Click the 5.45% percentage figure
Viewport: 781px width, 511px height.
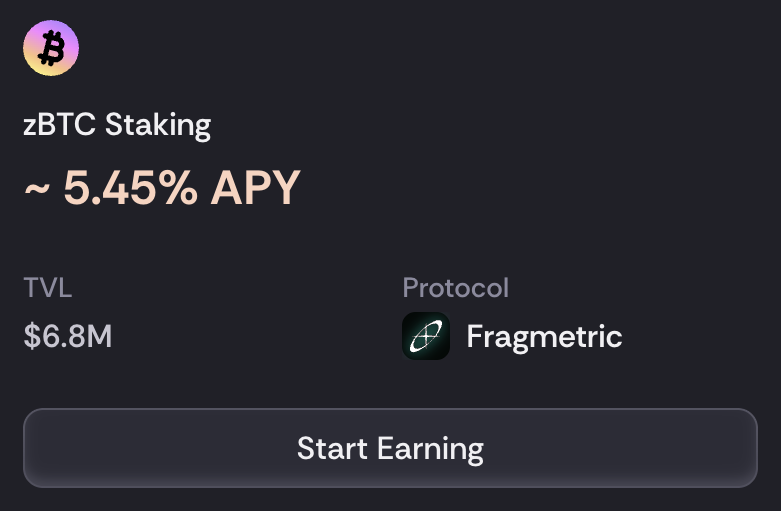pyautogui.click(x=130, y=187)
